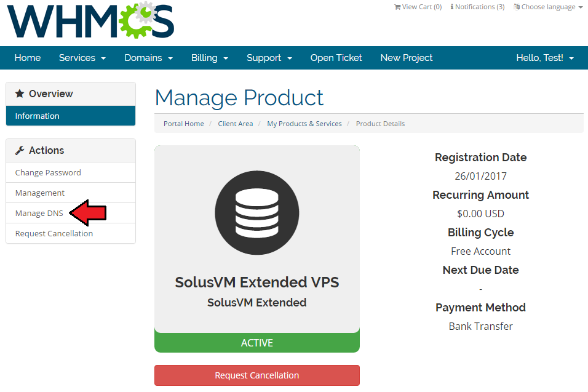Click the language flag icon
588x392 pixels.
517,7
